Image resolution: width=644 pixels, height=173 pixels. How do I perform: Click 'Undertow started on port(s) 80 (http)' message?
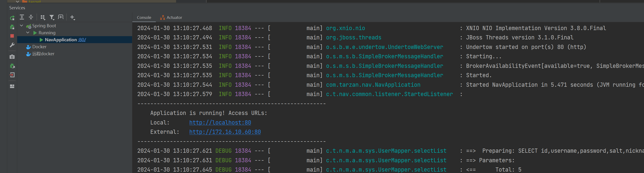click(x=526, y=47)
